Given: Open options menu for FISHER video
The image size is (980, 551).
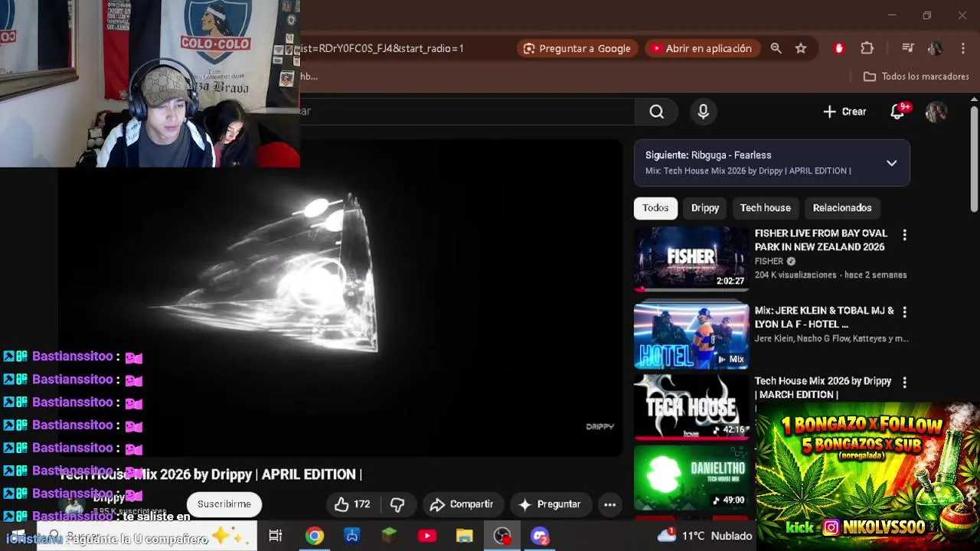Looking at the screenshot, I should coord(904,236).
